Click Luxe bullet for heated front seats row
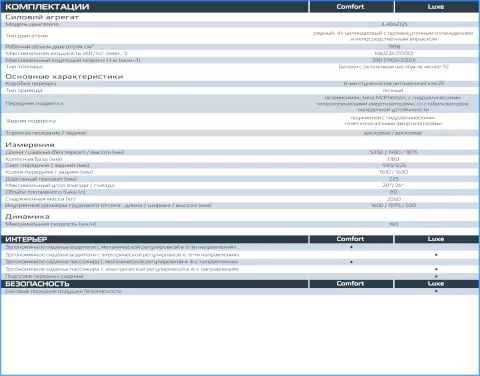Viewport: 480px width, 376px height. [x=436, y=276]
